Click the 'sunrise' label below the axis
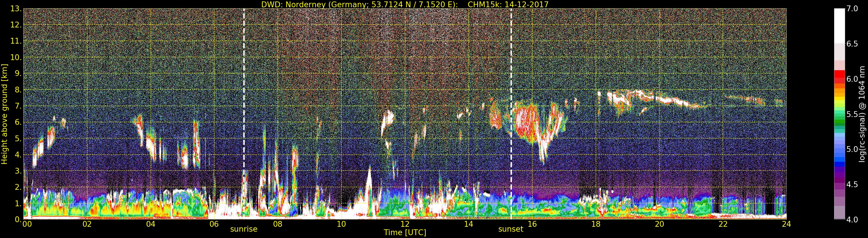 [244, 229]
